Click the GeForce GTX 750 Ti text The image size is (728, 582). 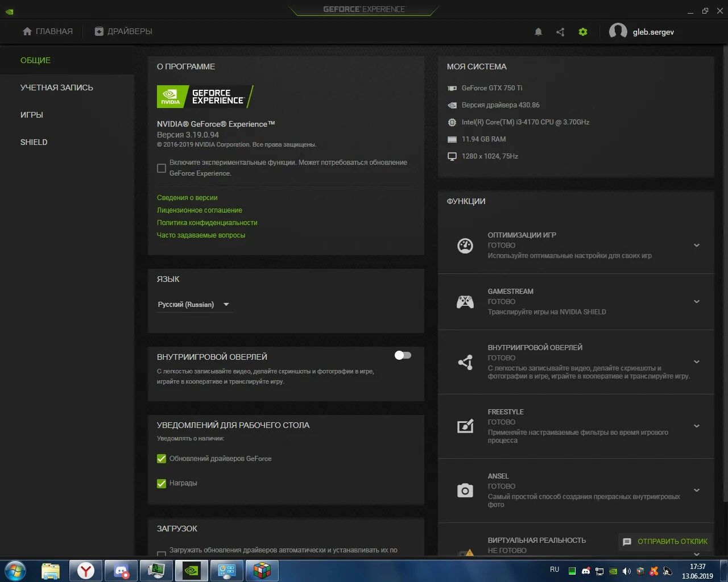492,88
